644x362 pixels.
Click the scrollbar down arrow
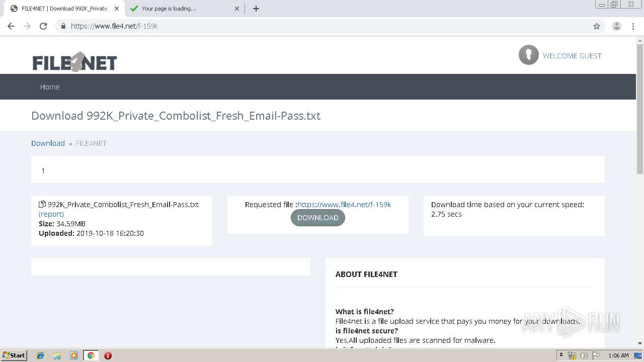[640, 343]
